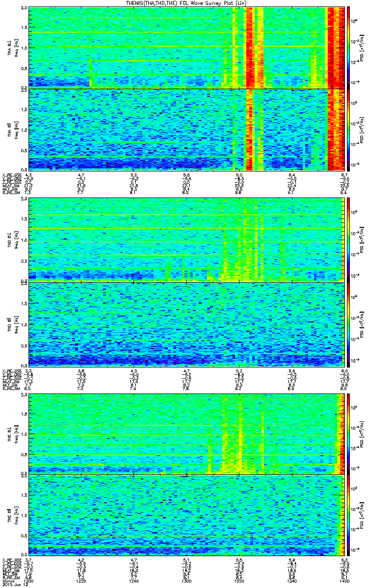368x588 pixels.
Task: Click the R_RE_SM label under THA panels
Action: coord(12,193)
